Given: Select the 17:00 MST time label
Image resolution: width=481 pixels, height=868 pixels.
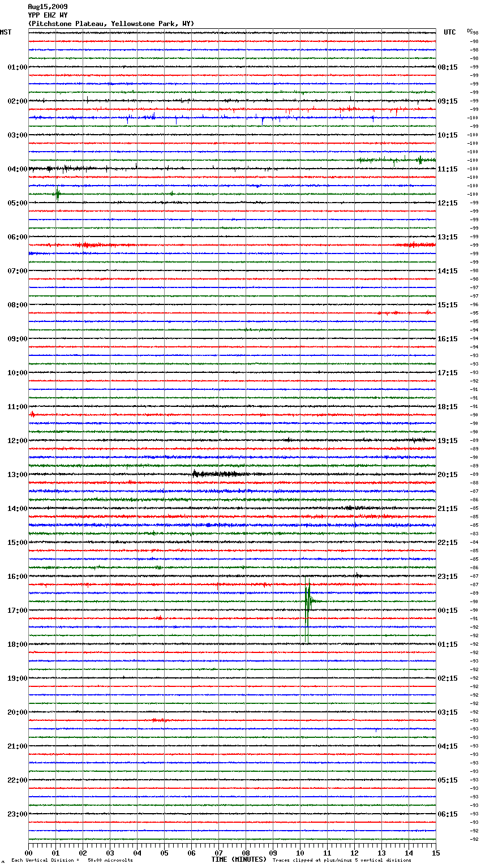Looking at the screenshot, I should [x=18, y=611].
